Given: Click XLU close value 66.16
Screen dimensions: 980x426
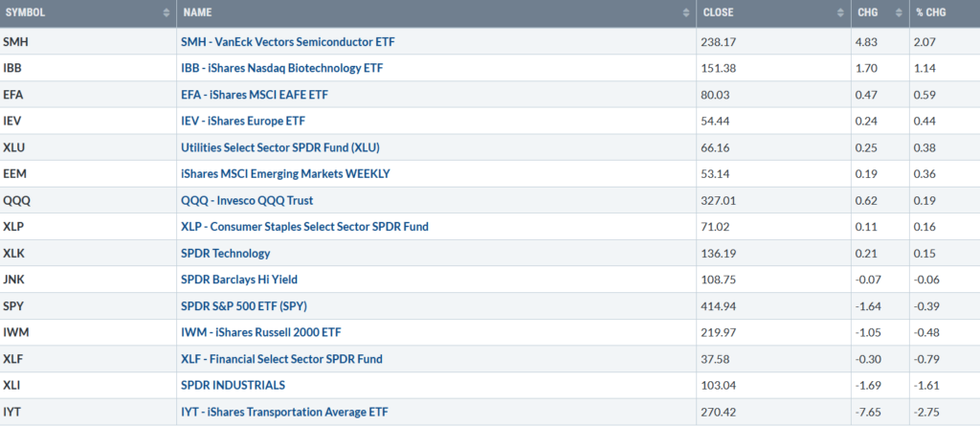Looking at the screenshot, I should pyautogui.click(x=716, y=148).
